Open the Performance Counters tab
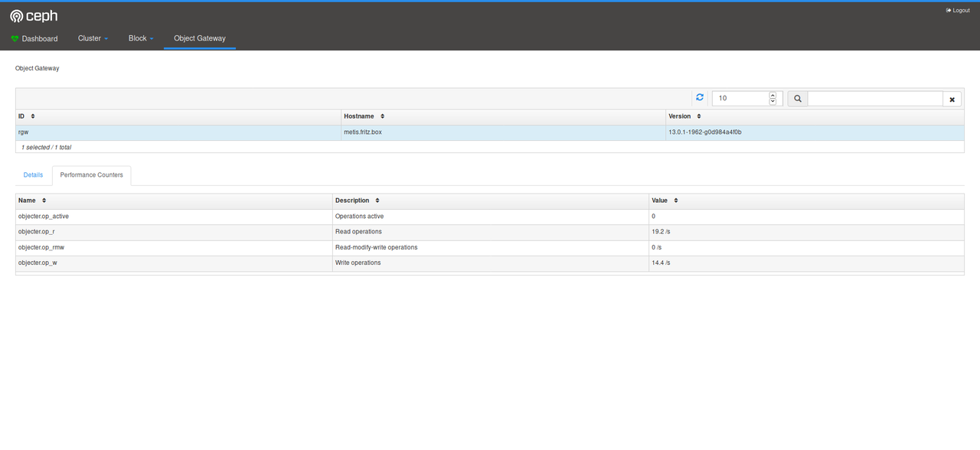This screenshot has height=450, width=980. click(x=91, y=175)
